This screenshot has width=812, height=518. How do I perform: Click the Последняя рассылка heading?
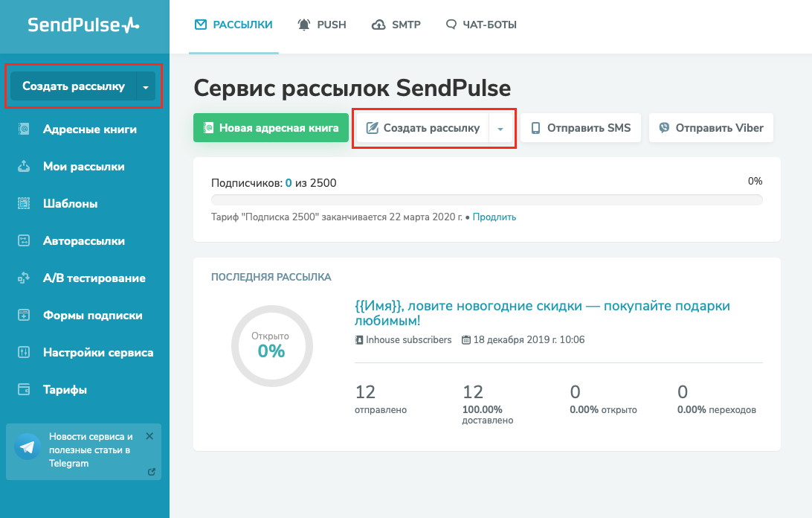coord(271,277)
